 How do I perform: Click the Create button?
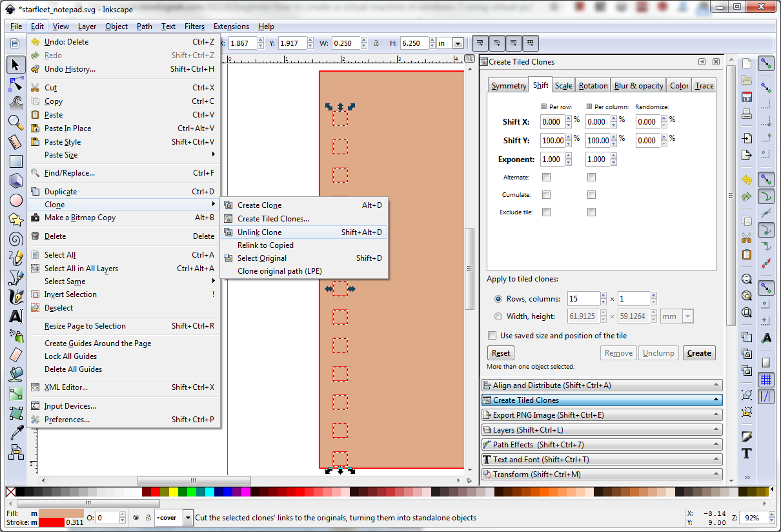tap(699, 353)
